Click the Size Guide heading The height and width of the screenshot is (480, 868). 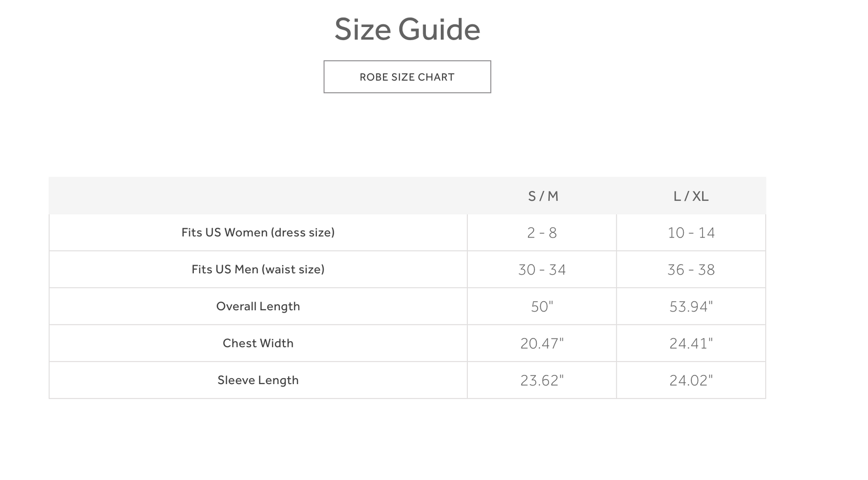click(407, 29)
